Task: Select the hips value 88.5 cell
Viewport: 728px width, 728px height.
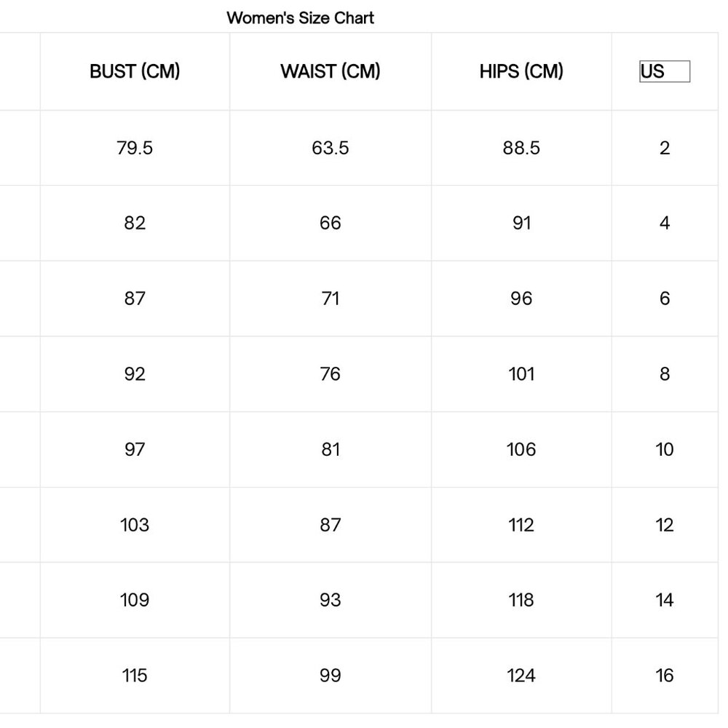Action: 521,148
